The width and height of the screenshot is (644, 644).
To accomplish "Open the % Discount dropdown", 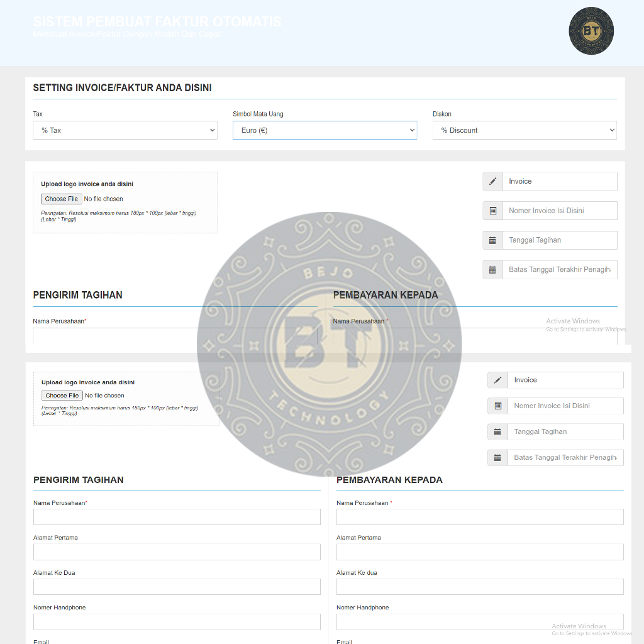I will click(525, 130).
